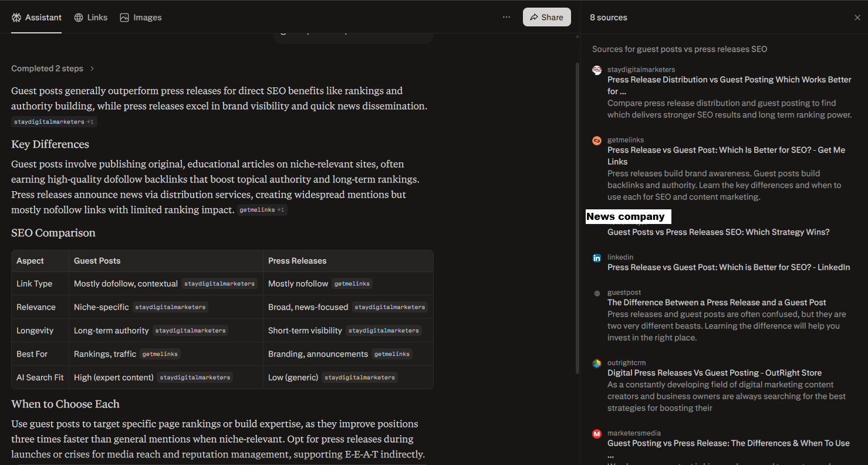Click the marketersmedia source favicon

click(597, 434)
